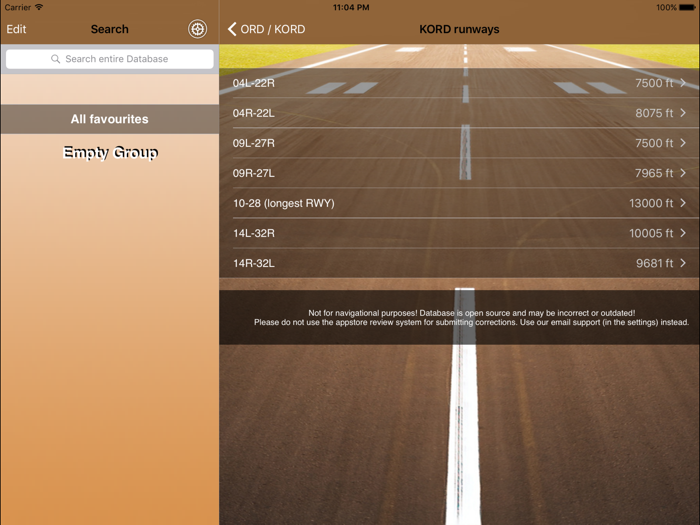This screenshot has width=700, height=525.
Task: Tap the Not for navigational purposes disclaimer
Action: 471,317
